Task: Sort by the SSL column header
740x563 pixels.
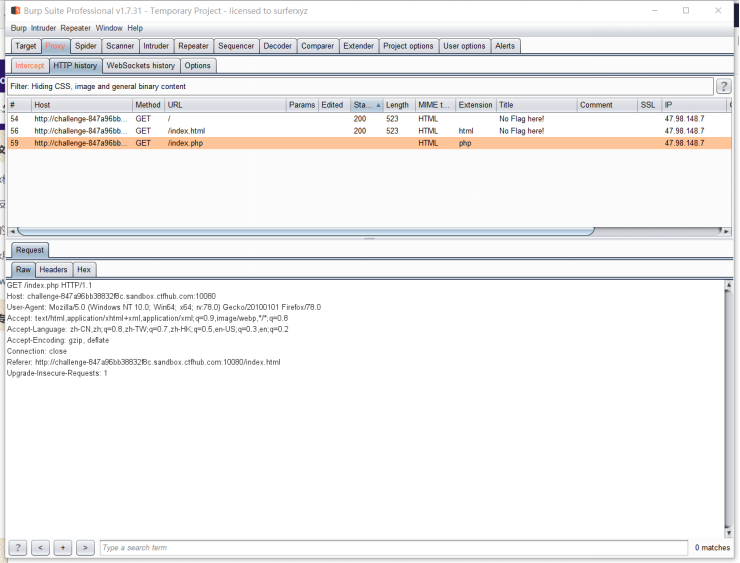Action: pos(649,105)
